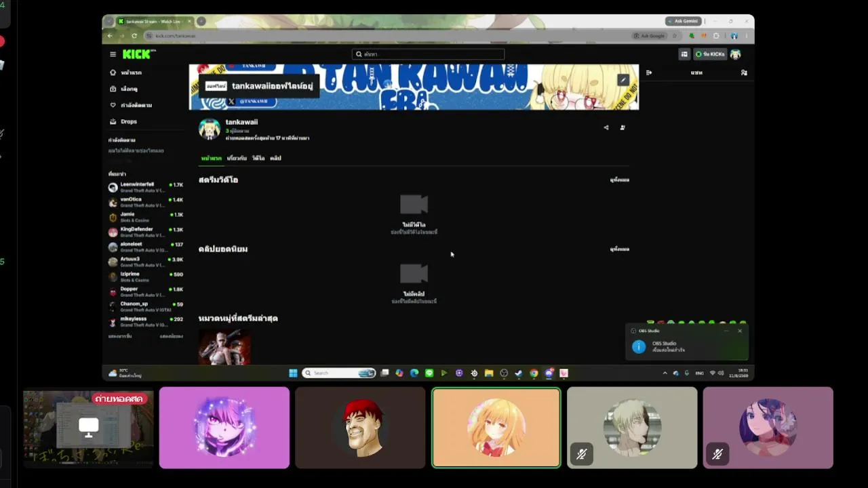This screenshot has height=488, width=868.
Task: Click show less under recommended channels
Action: coord(171,336)
